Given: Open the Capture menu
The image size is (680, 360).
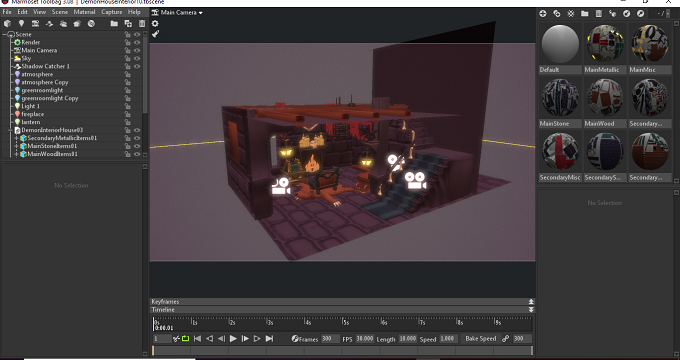Looking at the screenshot, I should tap(111, 12).
